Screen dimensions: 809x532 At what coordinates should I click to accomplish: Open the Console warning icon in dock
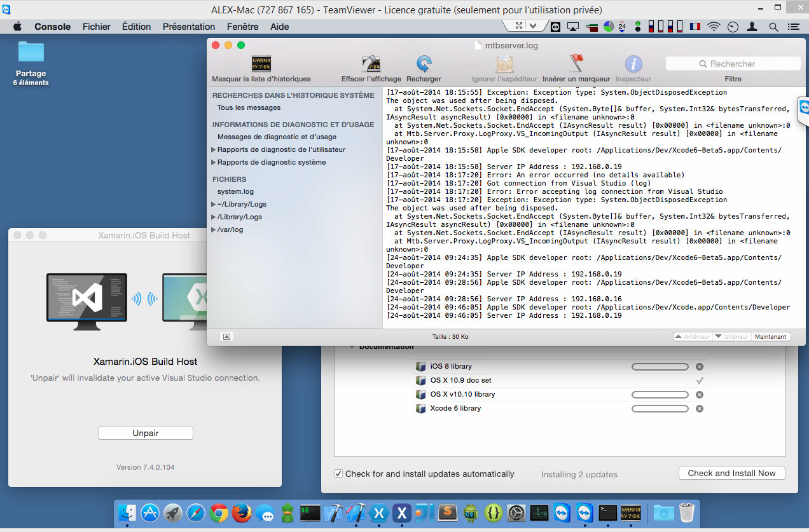tap(631, 512)
